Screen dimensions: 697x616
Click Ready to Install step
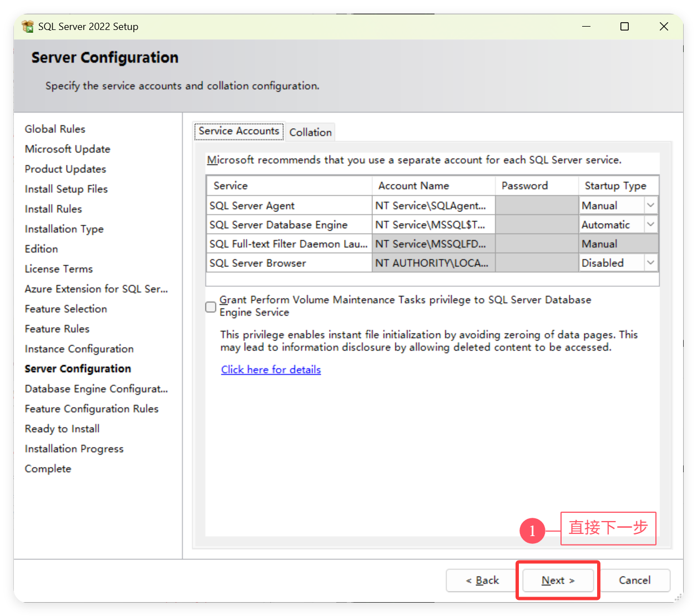click(62, 428)
